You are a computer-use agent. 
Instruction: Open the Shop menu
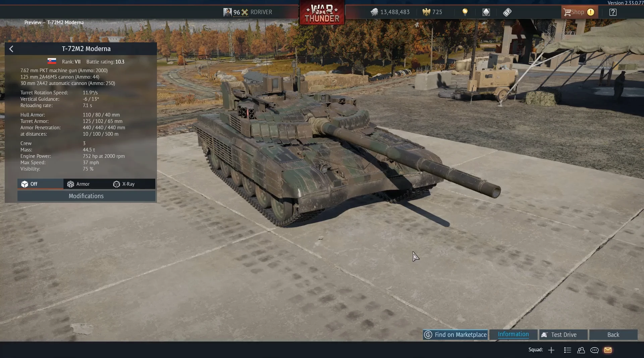tap(579, 12)
